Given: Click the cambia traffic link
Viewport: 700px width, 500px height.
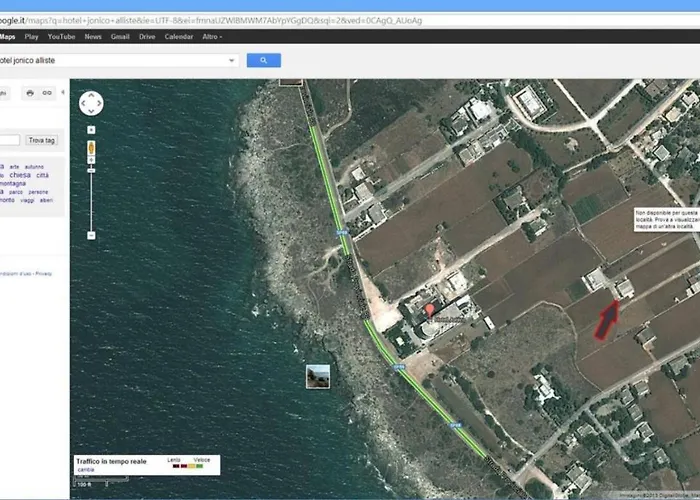Looking at the screenshot, I should [86, 468].
